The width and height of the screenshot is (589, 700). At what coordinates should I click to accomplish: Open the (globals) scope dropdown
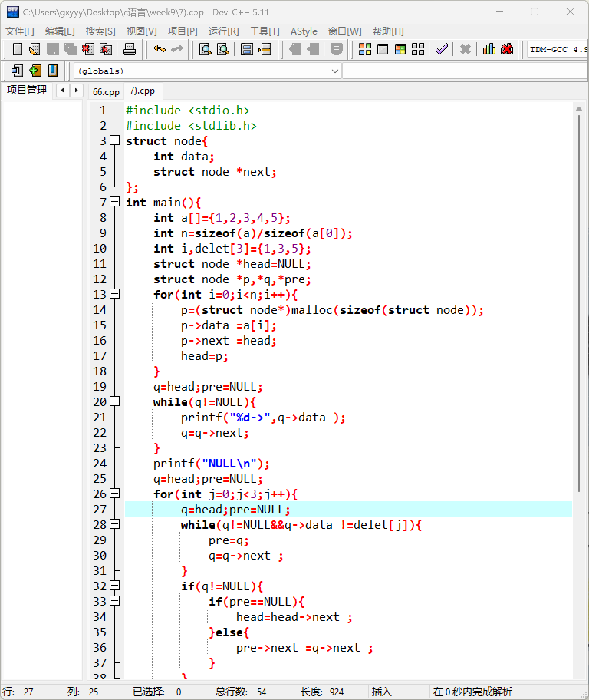tap(207, 71)
